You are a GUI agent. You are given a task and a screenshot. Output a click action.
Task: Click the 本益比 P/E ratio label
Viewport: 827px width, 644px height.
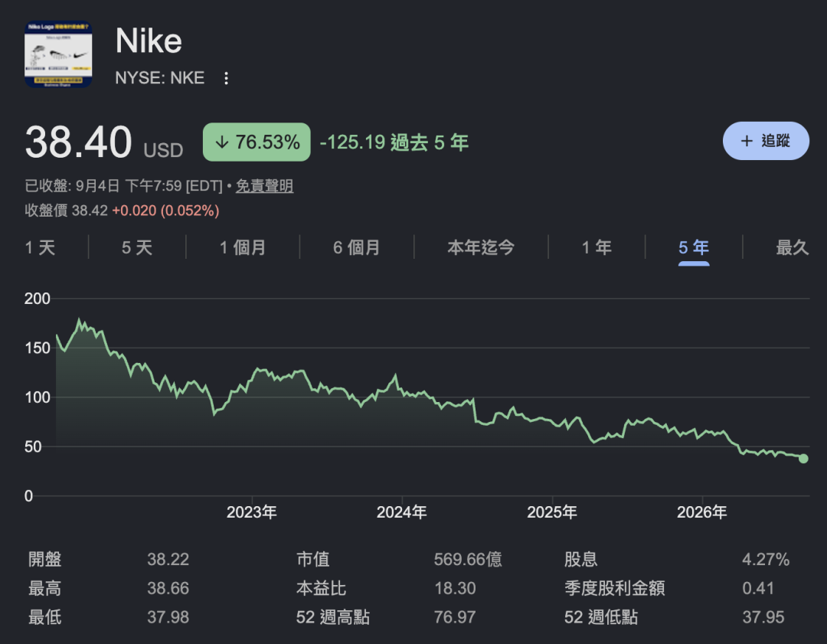pyautogui.click(x=321, y=588)
